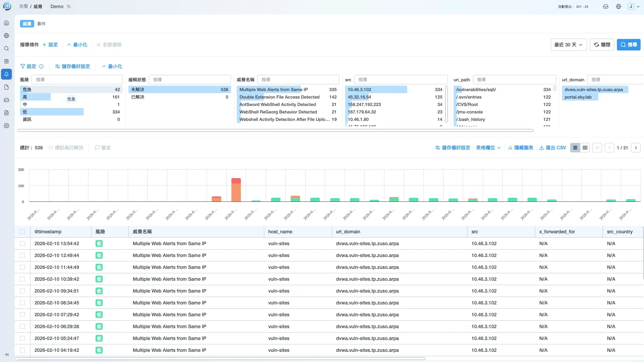This screenshot has height=362, width=644.
Task: Click the src list vertical scrollbar
Action: 446,104
